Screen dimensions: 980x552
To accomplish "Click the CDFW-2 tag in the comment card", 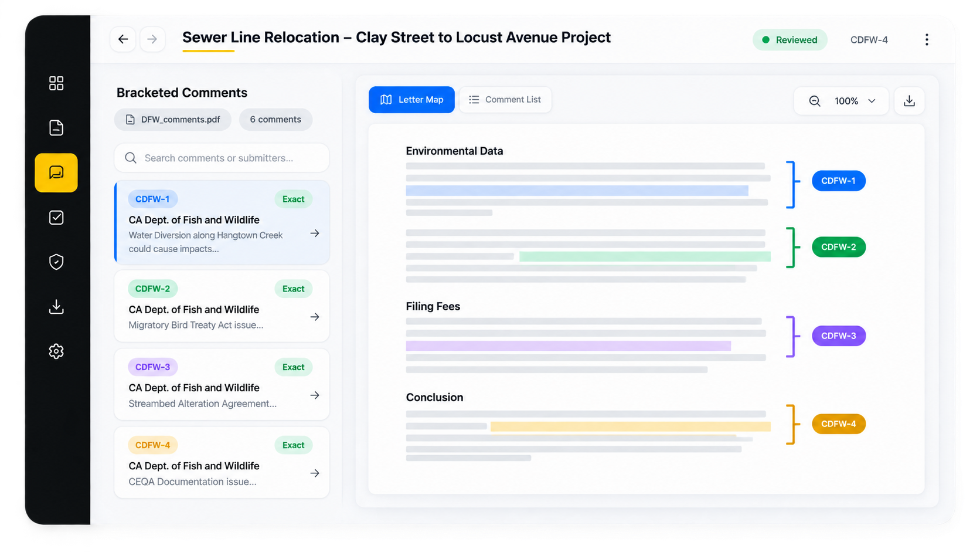I will point(152,289).
